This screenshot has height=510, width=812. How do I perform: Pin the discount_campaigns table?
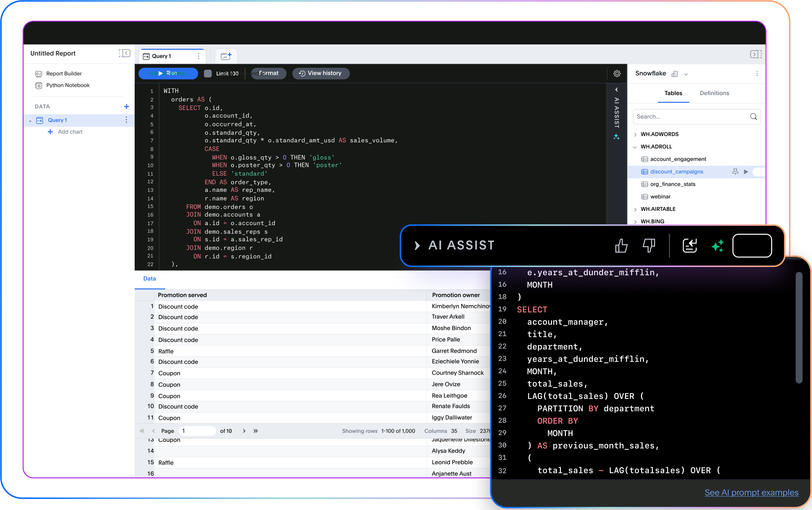coord(735,172)
